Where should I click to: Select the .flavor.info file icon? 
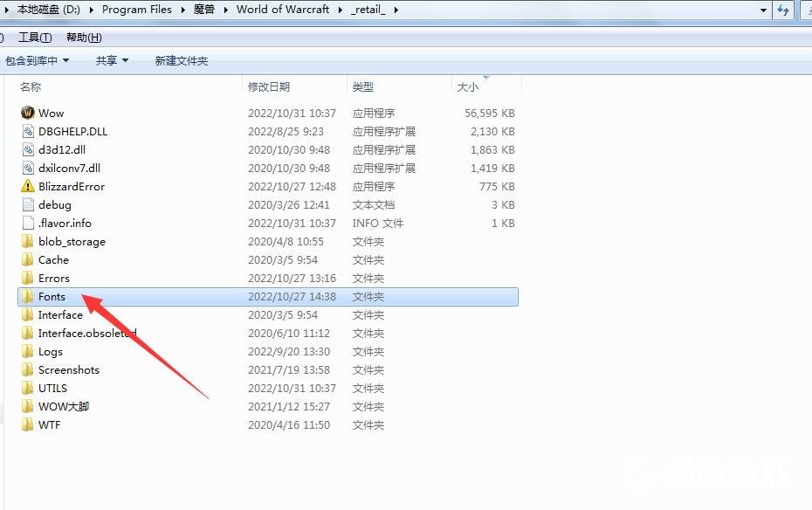click(28, 224)
